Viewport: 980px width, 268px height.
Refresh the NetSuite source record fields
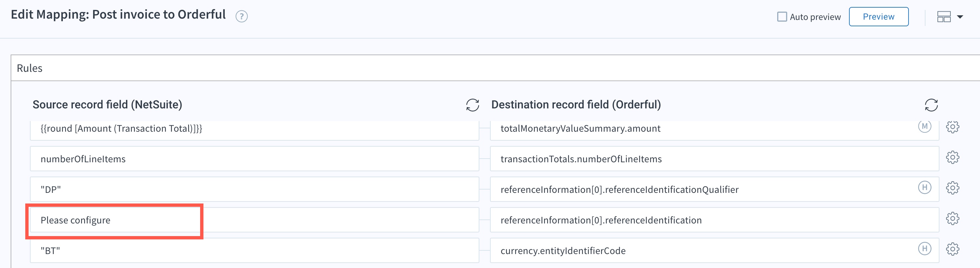[472, 105]
